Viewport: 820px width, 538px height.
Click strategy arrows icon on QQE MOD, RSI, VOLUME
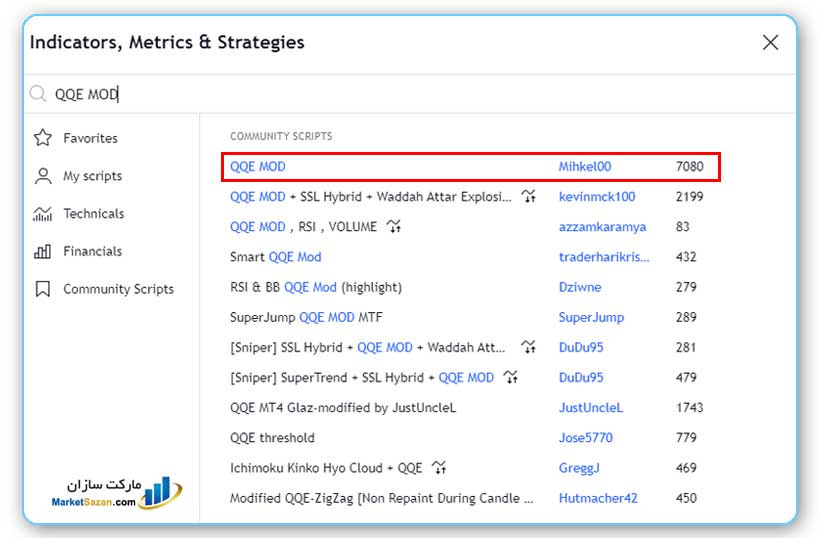[394, 227]
